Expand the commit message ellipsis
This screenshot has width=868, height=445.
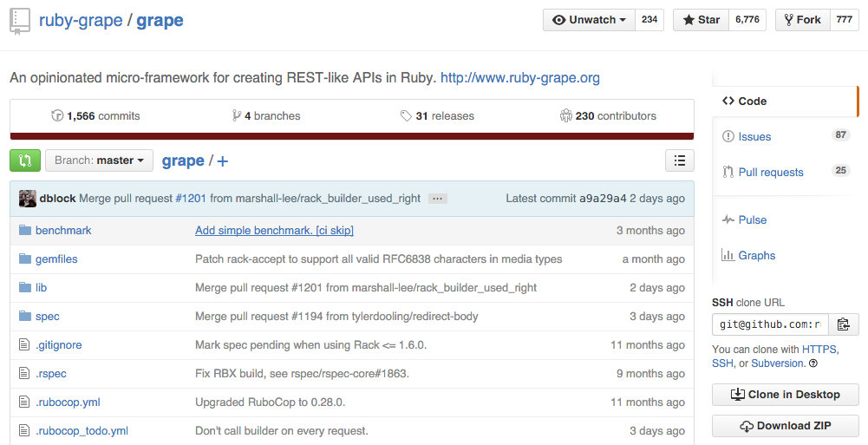pos(437,199)
